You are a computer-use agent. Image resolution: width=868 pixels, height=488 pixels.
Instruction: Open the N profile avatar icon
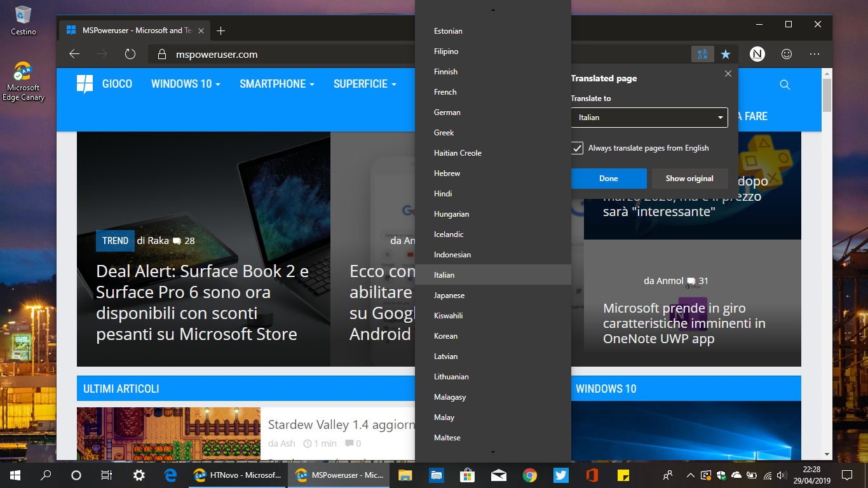(x=757, y=55)
